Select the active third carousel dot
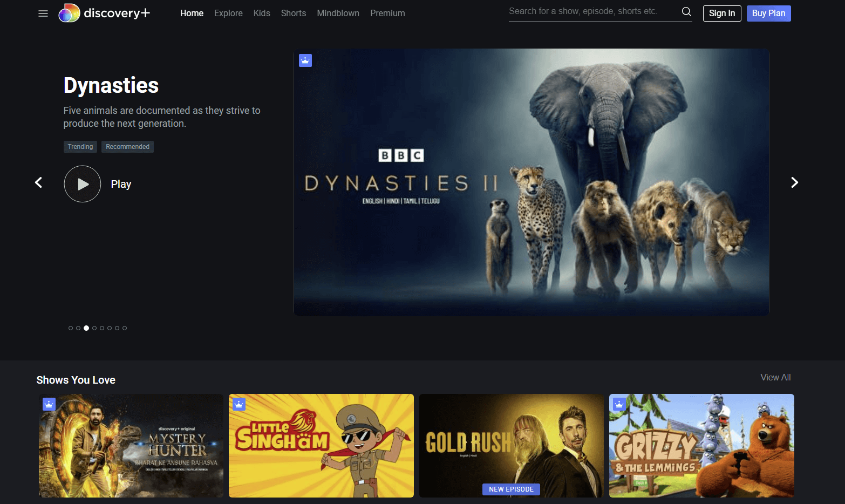The height and width of the screenshot is (504, 845). coord(86,328)
